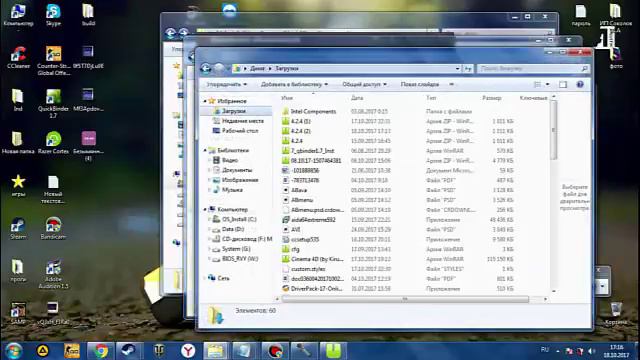Image resolution: width=640 pixels, height=360 pixels.
Task: Open the Razer Cortex desktop icon
Action: tap(53, 143)
